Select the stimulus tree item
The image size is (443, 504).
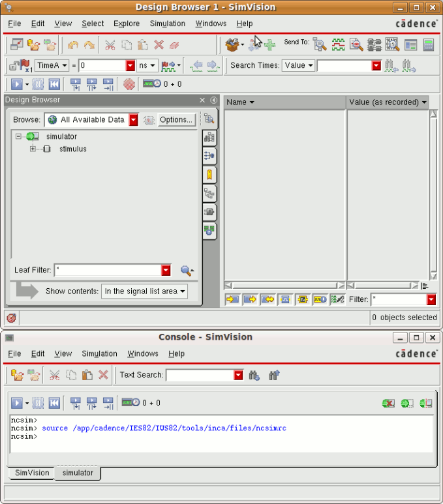[72, 149]
